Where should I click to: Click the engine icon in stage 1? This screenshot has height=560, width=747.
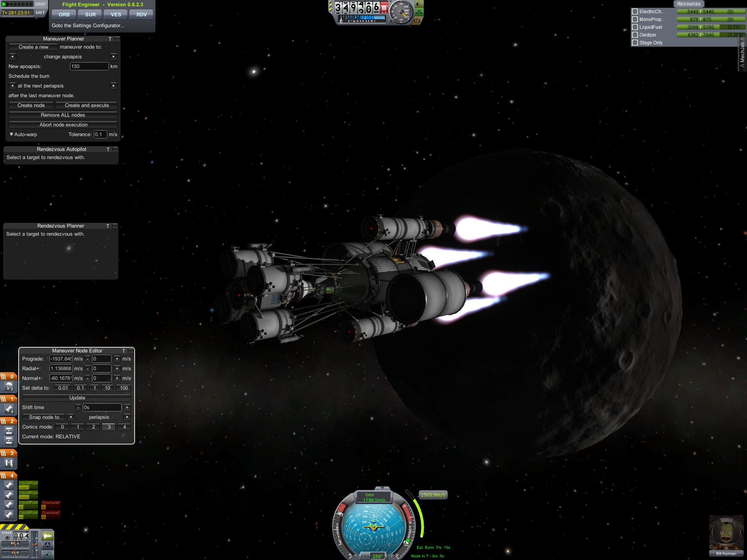point(9,409)
